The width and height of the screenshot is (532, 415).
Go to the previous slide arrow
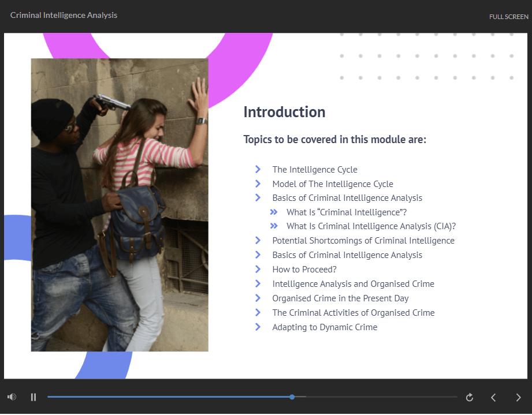(x=494, y=397)
